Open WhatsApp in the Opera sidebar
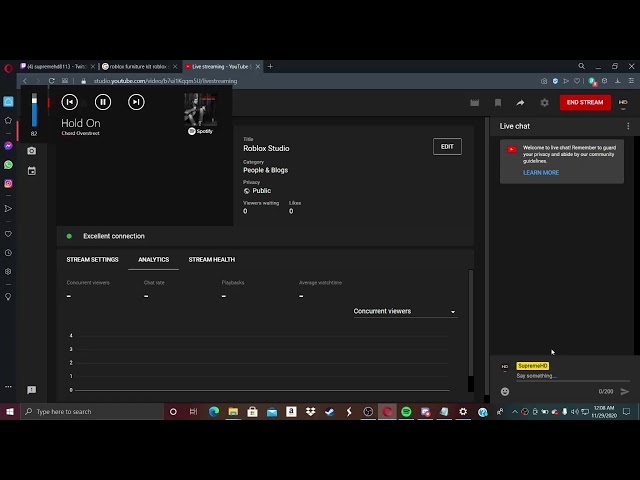 [8, 164]
